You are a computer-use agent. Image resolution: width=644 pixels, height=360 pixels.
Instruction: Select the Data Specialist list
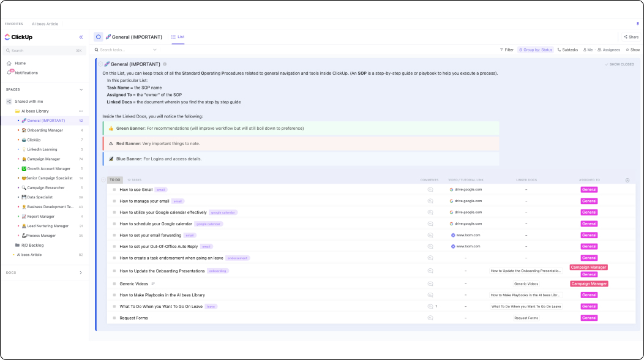click(39, 197)
